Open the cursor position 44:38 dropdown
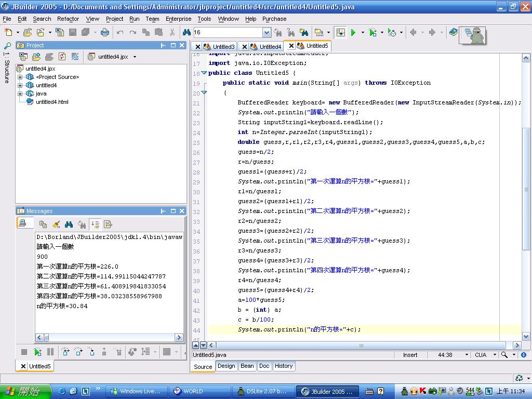Screen dimensions: 532x399 tap(467, 355)
